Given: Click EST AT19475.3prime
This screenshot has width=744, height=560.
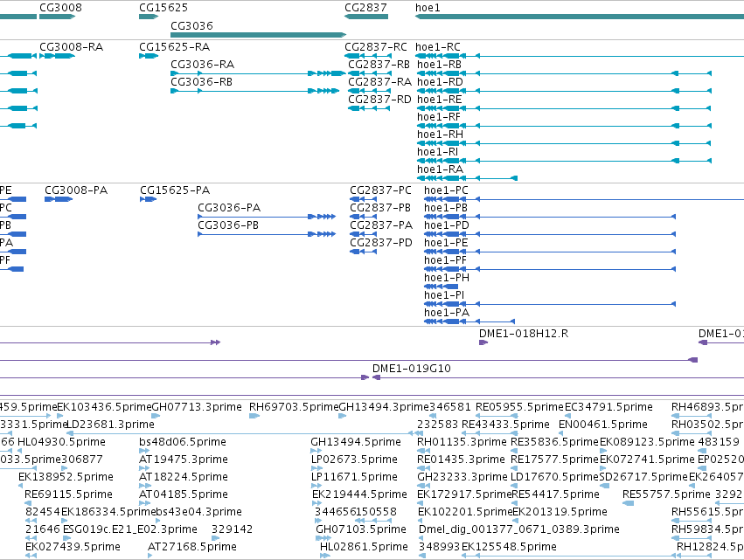Looking at the screenshot, I should [144, 468].
